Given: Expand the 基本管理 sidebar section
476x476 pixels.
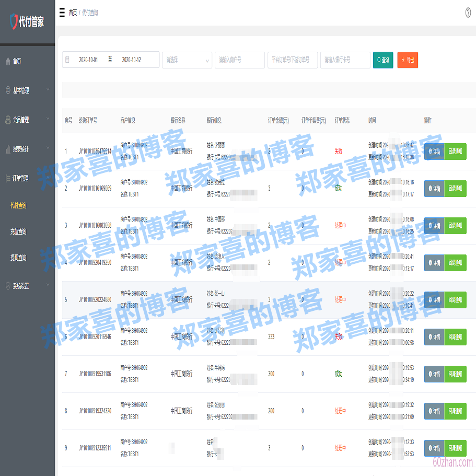Looking at the screenshot, I should [x=26, y=90].
